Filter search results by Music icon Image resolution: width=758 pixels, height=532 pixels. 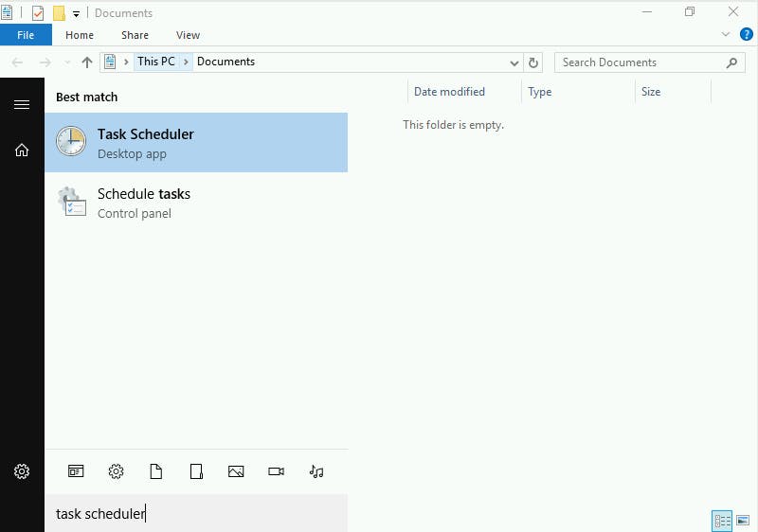point(316,471)
